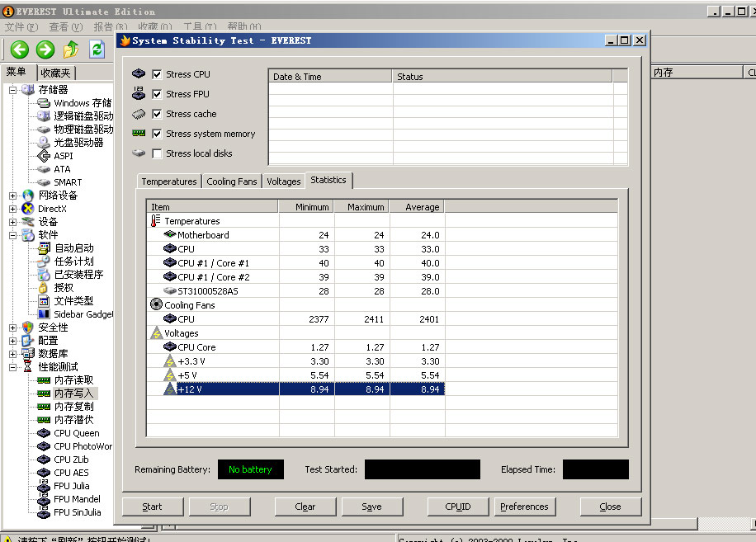Uncheck the Stress system memory checkbox
This screenshot has width=756, height=542.
click(x=157, y=134)
